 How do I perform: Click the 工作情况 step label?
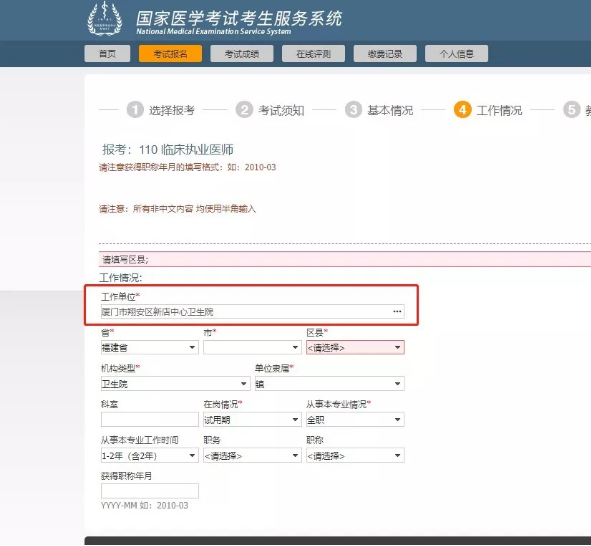[499, 110]
